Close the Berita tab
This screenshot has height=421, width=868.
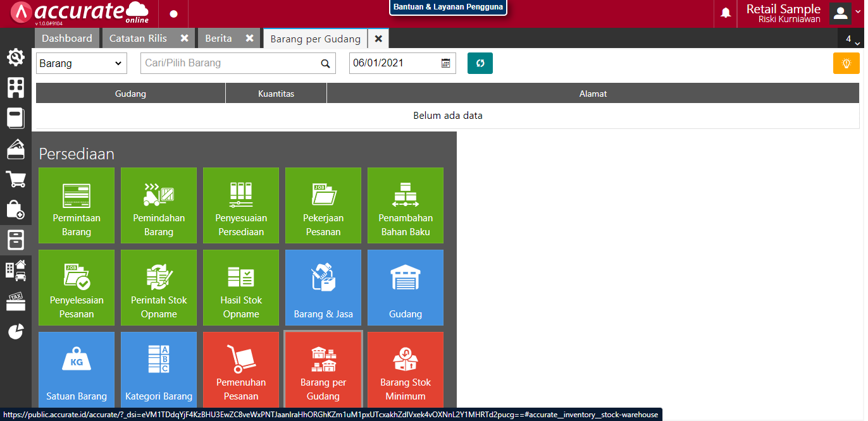[x=249, y=39]
